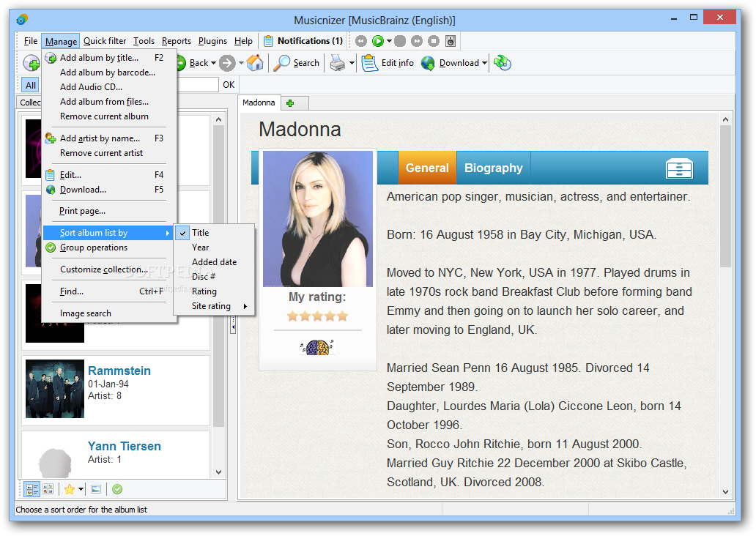Sort album list by Rating

214,291
